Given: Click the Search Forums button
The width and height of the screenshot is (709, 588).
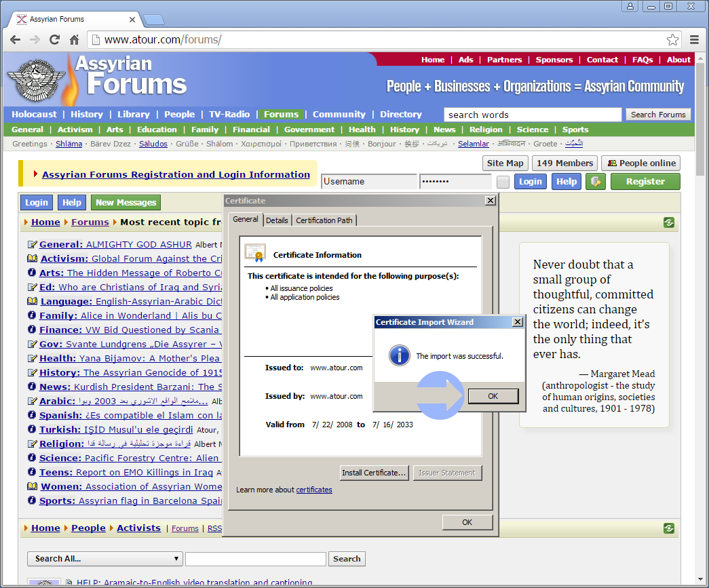Looking at the screenshot, I should click(x=658, y=115).
